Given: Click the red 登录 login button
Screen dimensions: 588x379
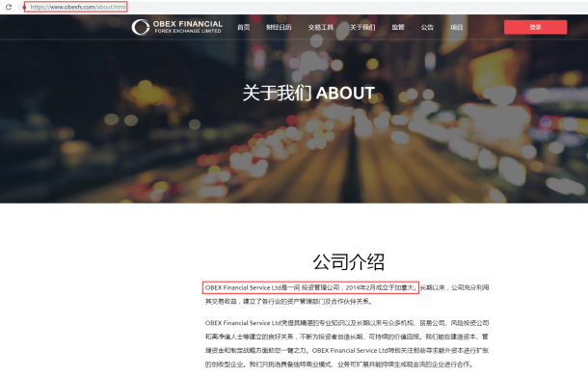Looking at the screenshot, I should pos(536,27).
